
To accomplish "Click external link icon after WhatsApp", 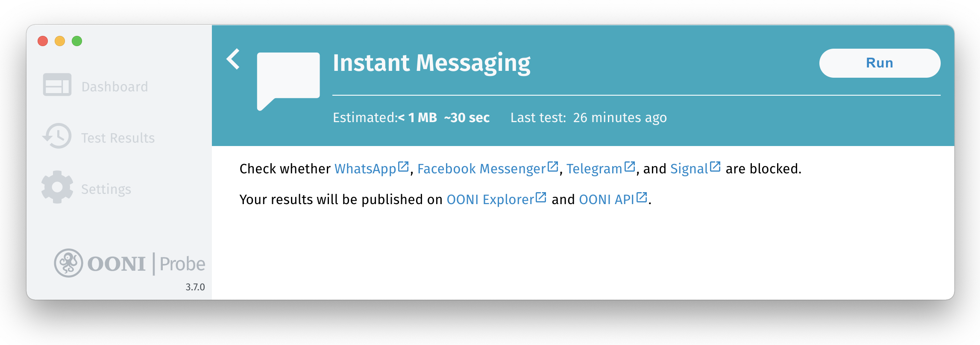I will (x=403, y=167).
